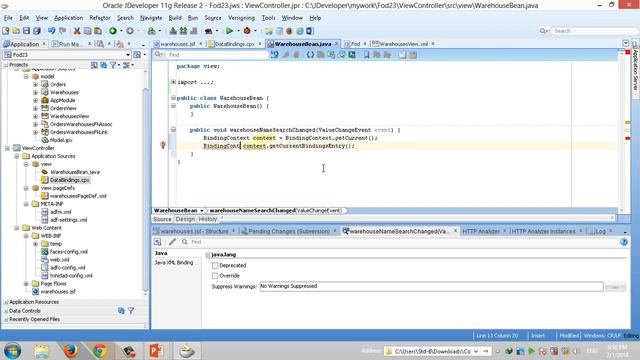
Task: Expand the AppModule tree node
Action: [x=36, y=100]
